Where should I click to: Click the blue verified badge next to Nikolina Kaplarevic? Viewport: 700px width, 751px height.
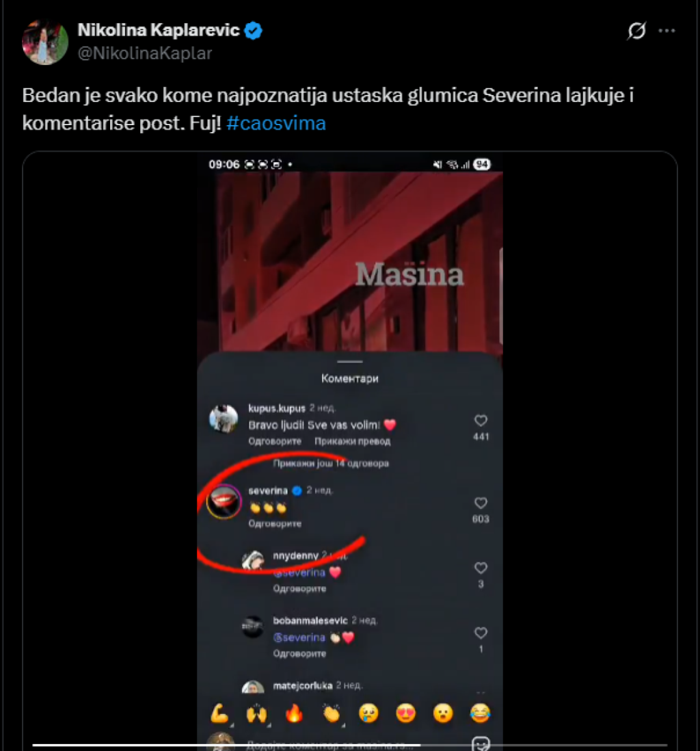[254, 30]
